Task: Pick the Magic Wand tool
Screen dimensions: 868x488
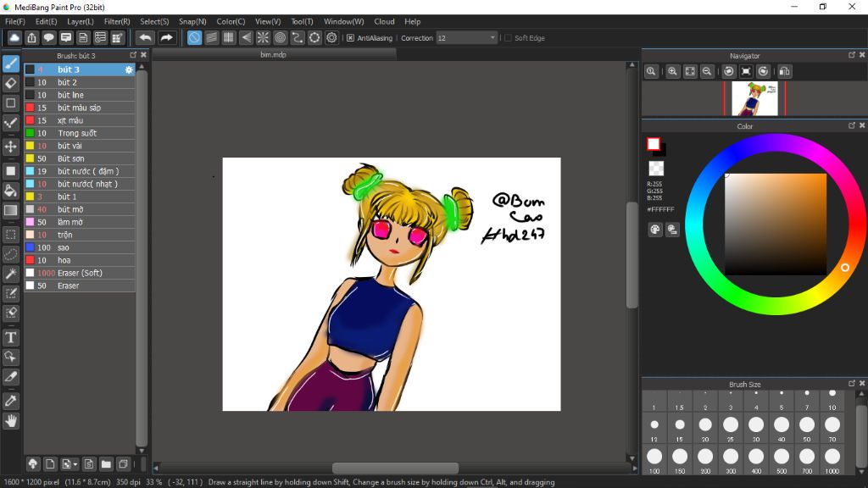Action: tap(10, 274)
